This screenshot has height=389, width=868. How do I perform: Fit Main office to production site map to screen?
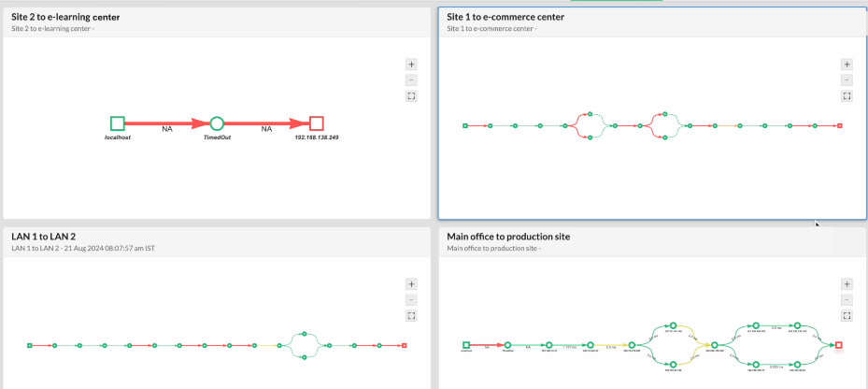click(847, 315)
